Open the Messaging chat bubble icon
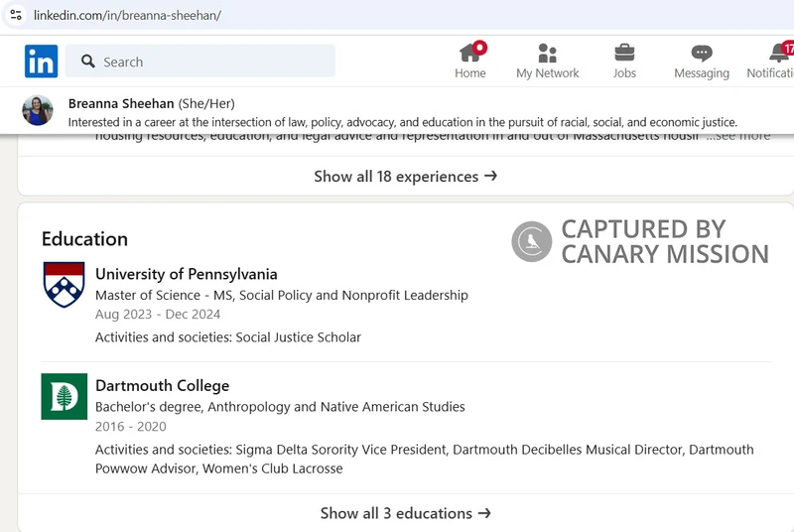 702,53
